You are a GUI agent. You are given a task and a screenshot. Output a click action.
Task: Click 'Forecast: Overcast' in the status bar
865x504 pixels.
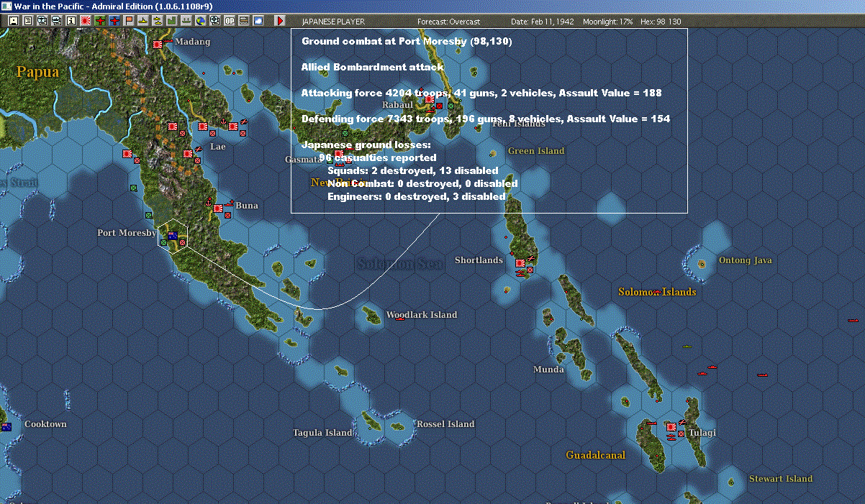point(448,22)
